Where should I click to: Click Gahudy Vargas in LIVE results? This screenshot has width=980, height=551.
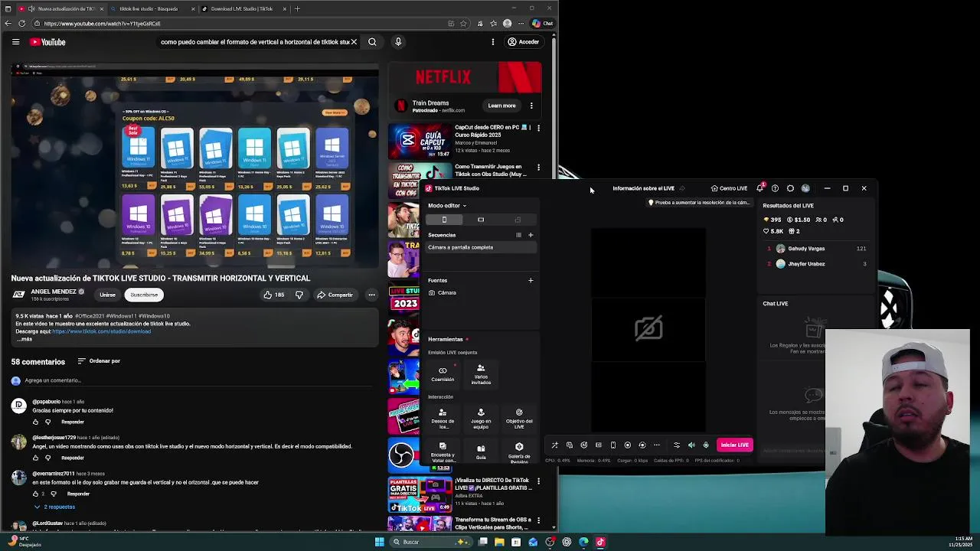[806, 249]
